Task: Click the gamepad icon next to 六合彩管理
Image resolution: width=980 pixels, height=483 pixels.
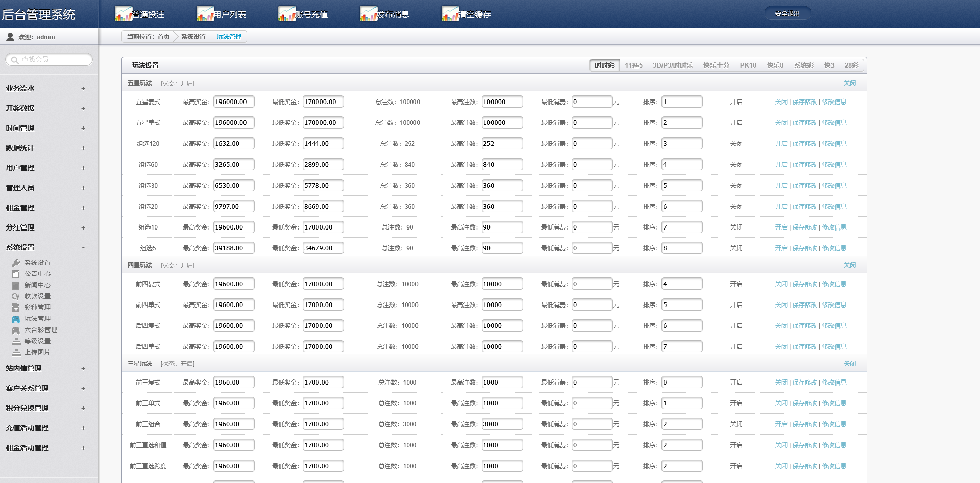Action: [16, 330]
